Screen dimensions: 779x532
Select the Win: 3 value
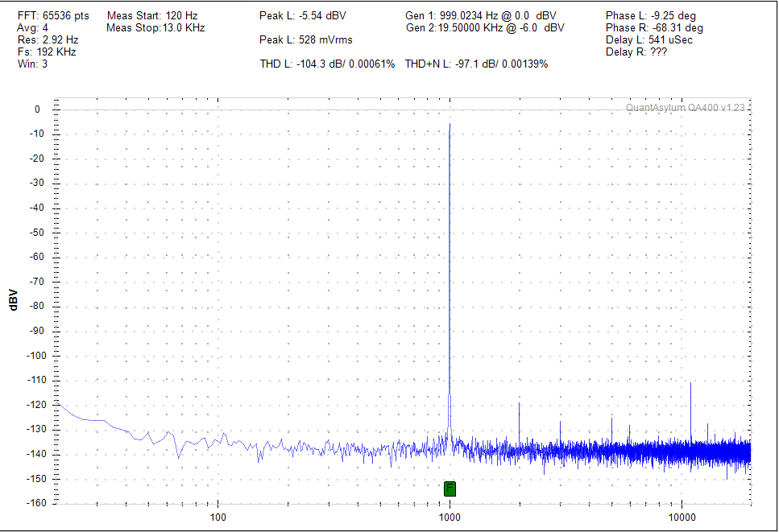(x=33, y=64)
